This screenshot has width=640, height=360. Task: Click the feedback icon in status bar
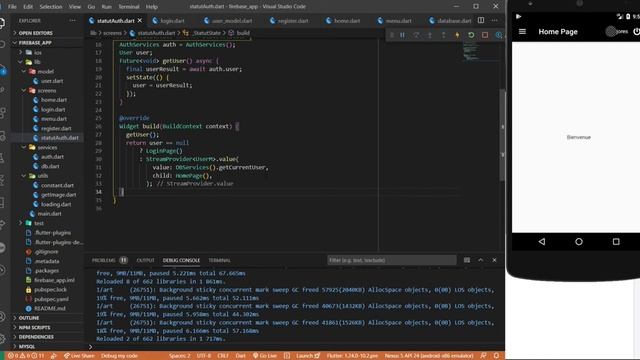coord(483,356)
